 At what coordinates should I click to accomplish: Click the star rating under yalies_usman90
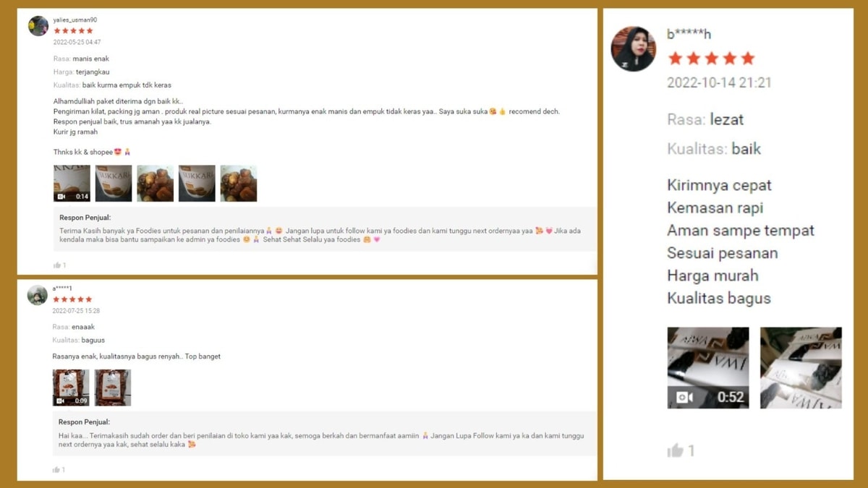click(x=73, y=31)
